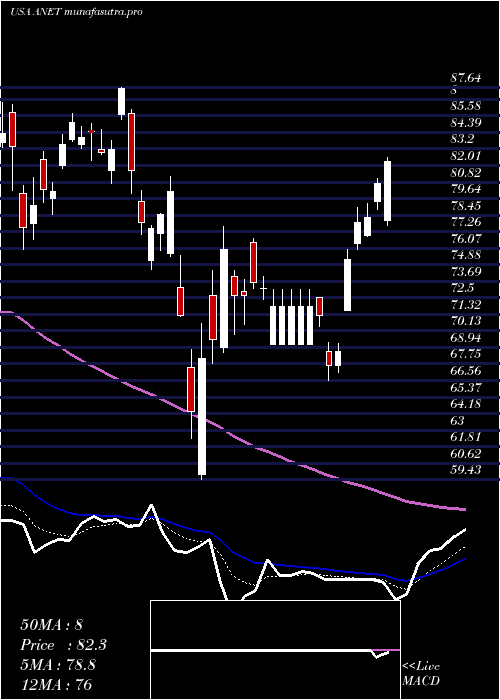The width and height of the screenshot is (500, 700).
Task: Click the '50MA : 8' indicator text
Action: [51, 625]
